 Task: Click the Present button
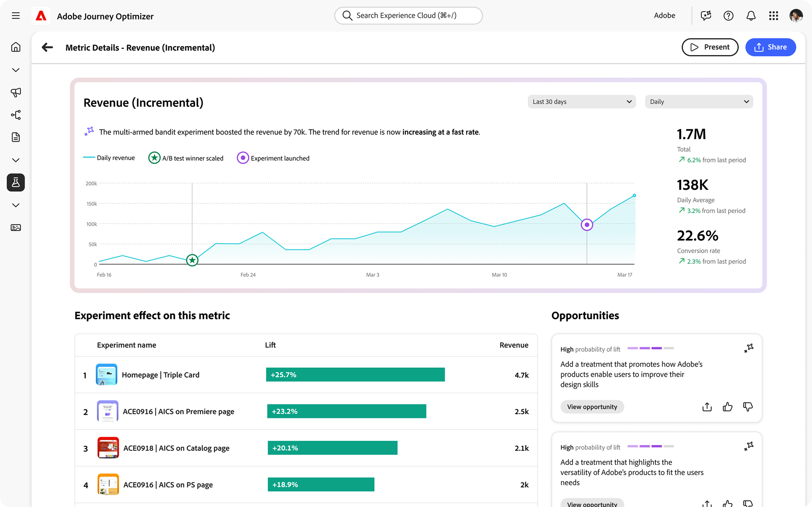coord(710,47)
